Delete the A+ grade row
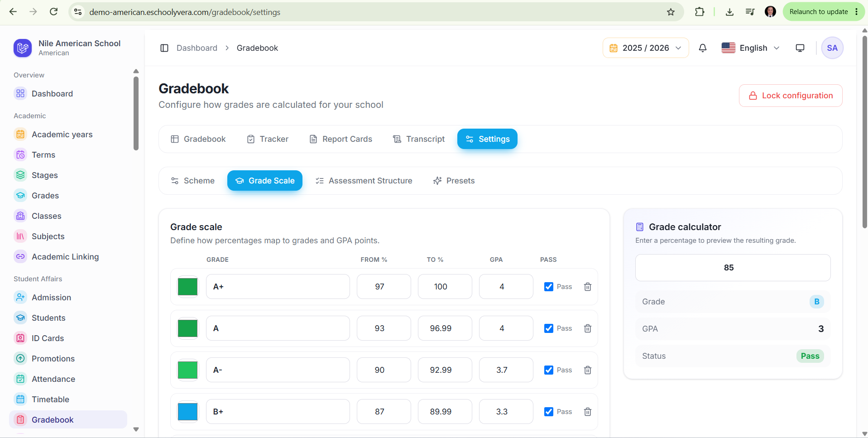 coord(588,287)
